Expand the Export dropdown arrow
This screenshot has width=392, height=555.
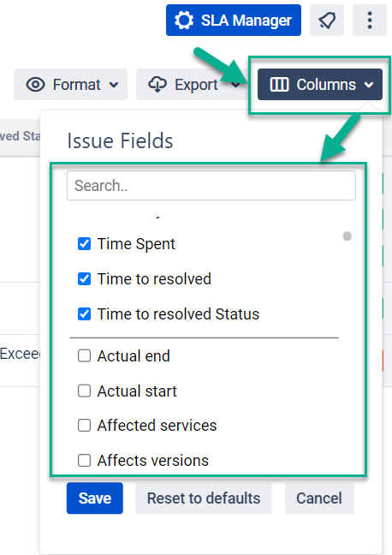(x=235, y=85)
